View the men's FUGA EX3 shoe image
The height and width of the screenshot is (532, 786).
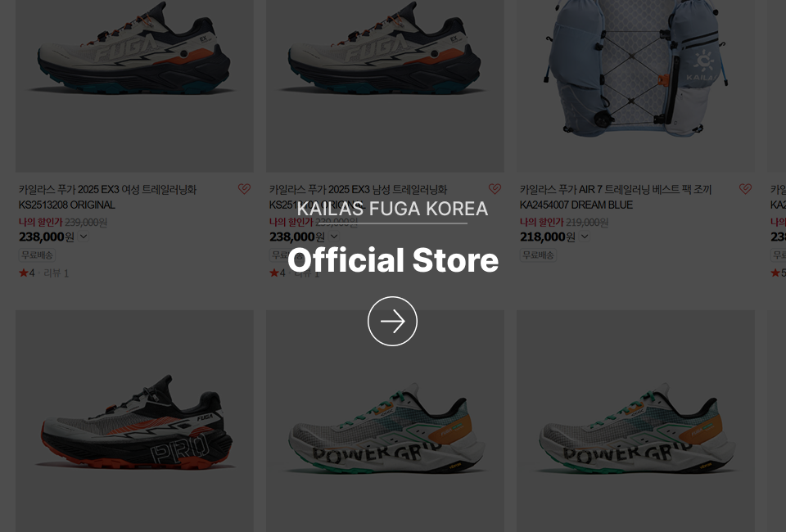tap(385, 86)
